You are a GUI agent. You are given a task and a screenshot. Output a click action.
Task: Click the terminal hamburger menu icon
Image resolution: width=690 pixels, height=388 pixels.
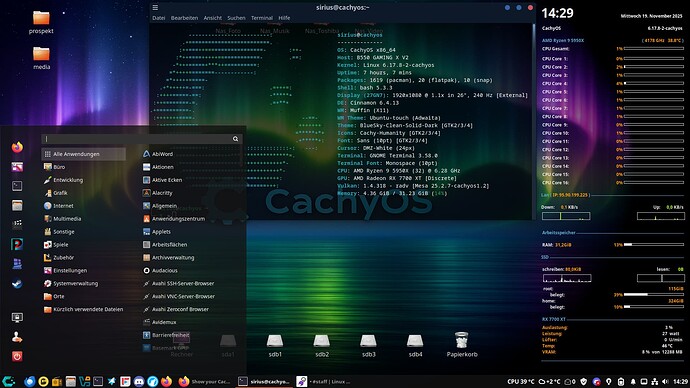click(155, 7)
